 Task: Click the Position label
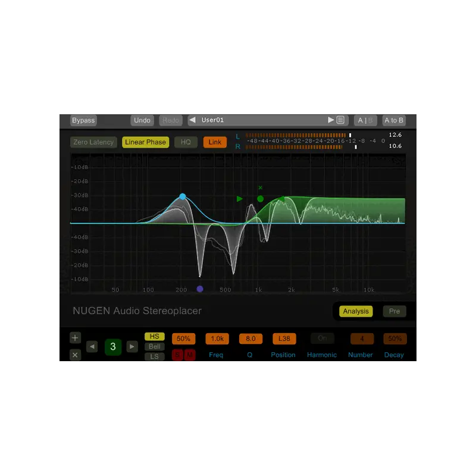click(x=283, y=355)
